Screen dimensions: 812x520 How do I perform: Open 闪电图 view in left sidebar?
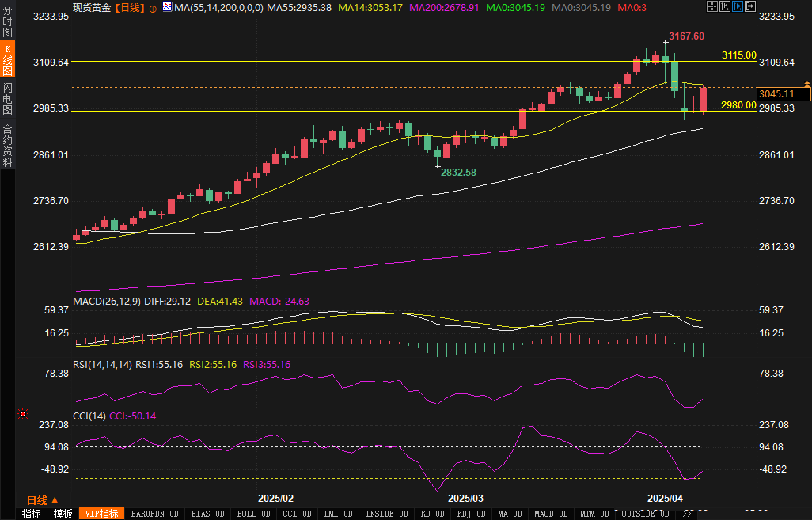click(x=8, y=98)
